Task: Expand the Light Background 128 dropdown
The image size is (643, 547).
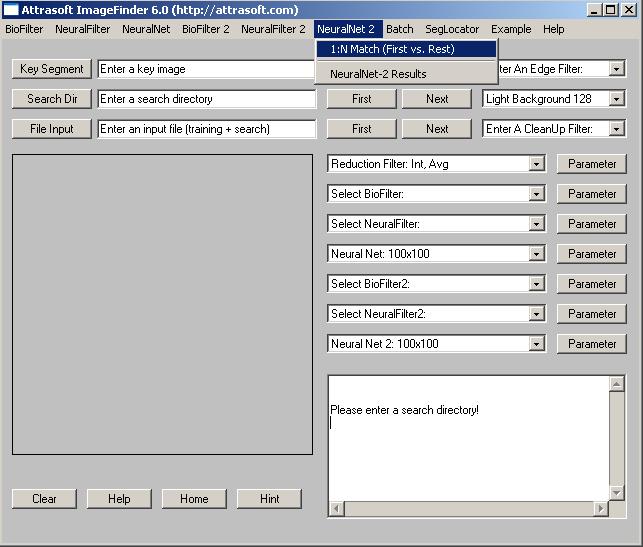Action: coord(616,99)
